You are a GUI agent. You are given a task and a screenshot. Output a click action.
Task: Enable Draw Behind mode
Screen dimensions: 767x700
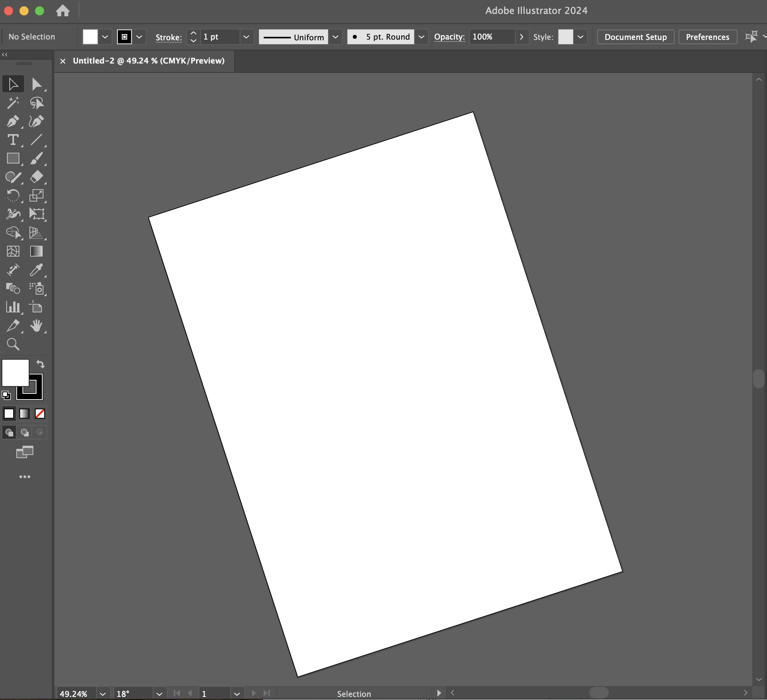tap(25, 432)
